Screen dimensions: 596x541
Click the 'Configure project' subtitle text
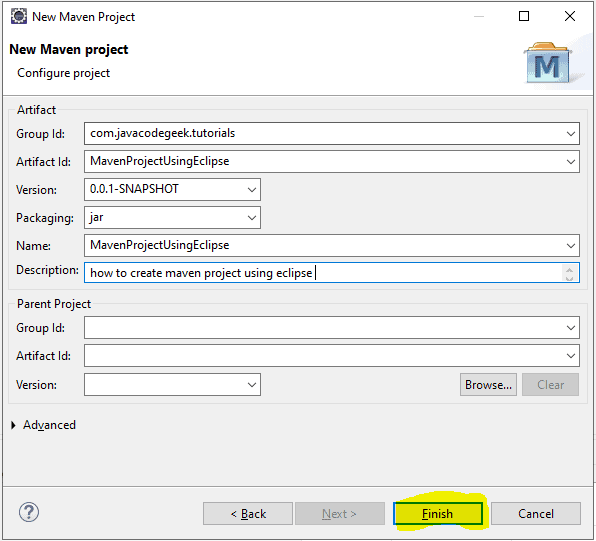[x=63, y=73]
